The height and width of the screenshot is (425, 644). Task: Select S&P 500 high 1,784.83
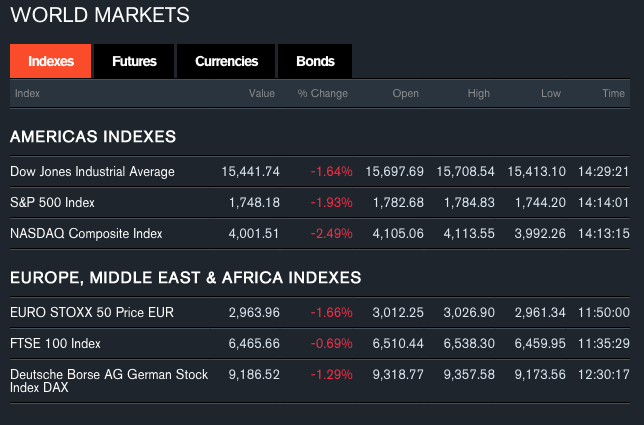coord(469,202)
